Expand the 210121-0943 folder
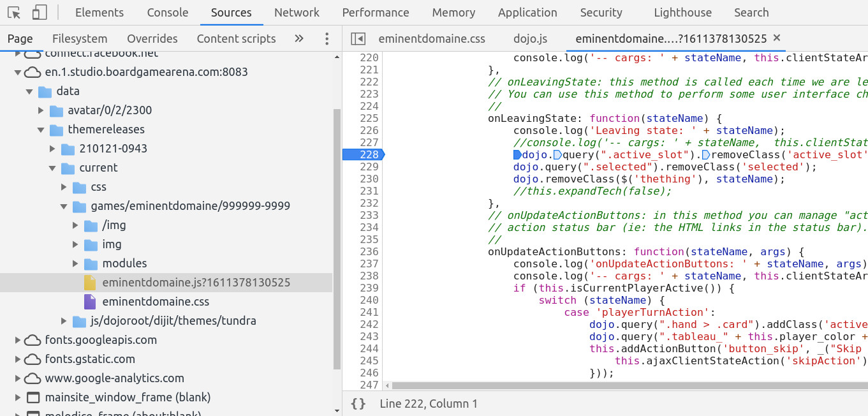The height and width of the screenshot is (416, 868). pos(53,149)
